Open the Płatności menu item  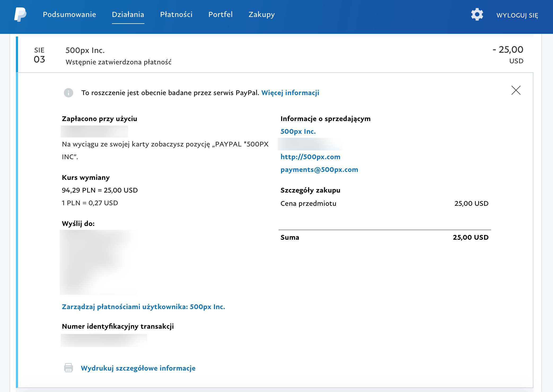(x=176, y=14)
